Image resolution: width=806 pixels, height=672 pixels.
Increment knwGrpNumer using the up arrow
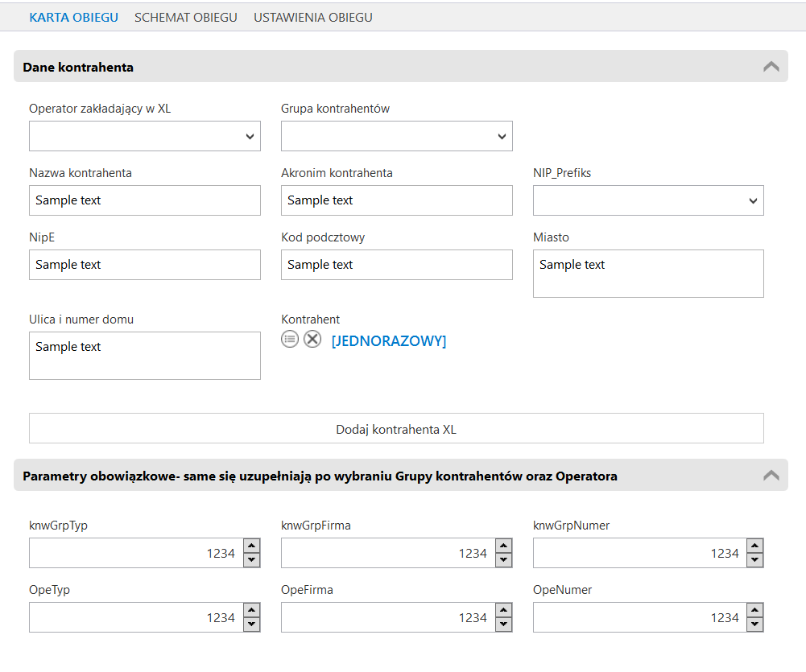point(754,546)
